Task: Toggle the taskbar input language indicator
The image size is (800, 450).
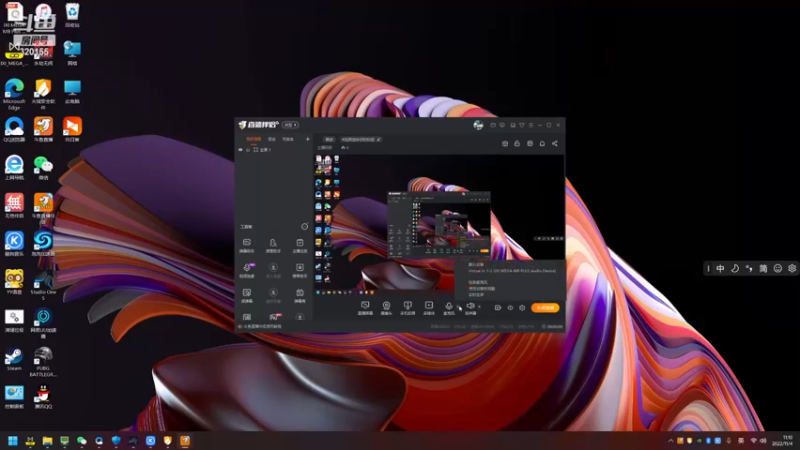Action: [x=741, y=441]
